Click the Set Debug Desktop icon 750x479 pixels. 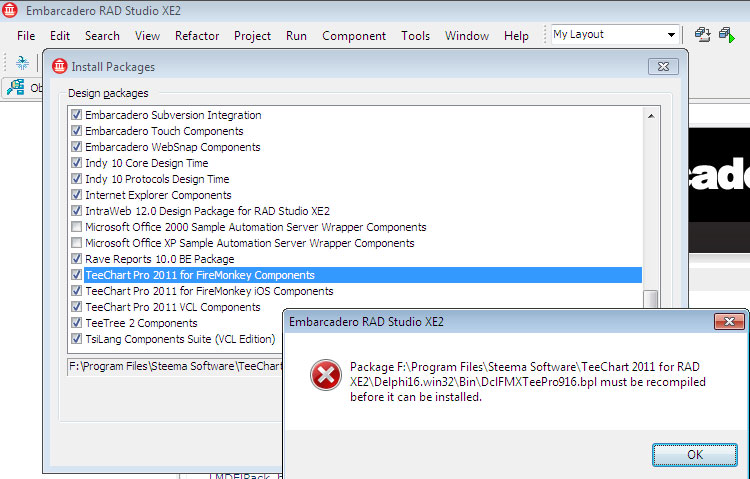727,35
